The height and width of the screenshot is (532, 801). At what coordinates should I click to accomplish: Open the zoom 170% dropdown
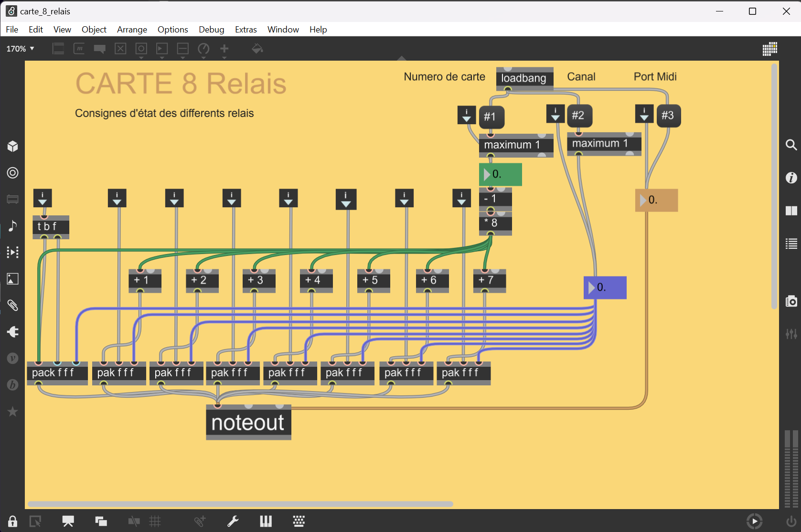[x=20, y=49]
